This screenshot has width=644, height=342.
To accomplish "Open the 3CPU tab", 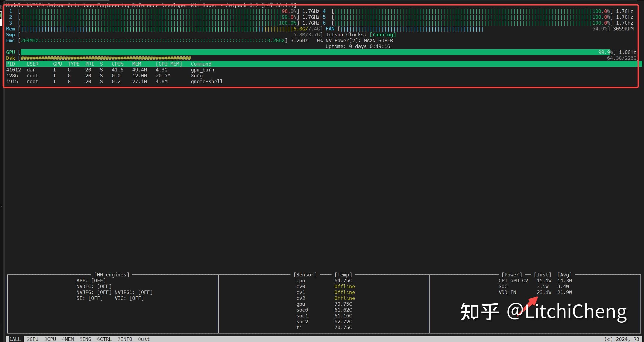I will pyautogui.click(x=50, y=339).
